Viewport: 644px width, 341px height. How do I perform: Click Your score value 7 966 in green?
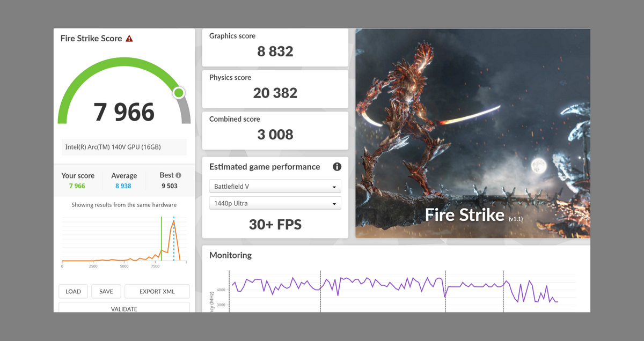77,186
